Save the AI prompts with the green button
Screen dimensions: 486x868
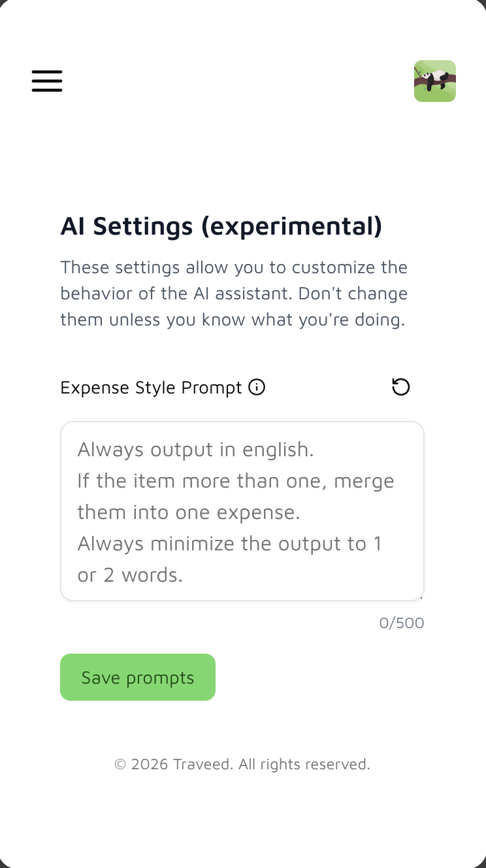click(137, 677)
